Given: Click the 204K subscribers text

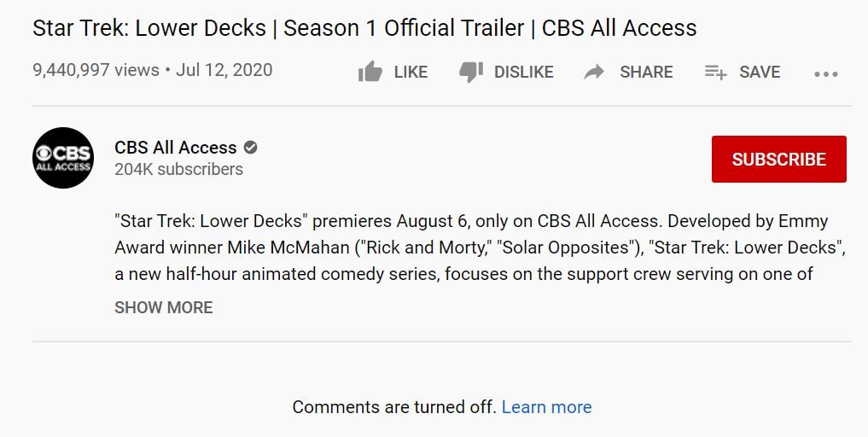Looking at the screenshot, I should [x=178, y=169].
